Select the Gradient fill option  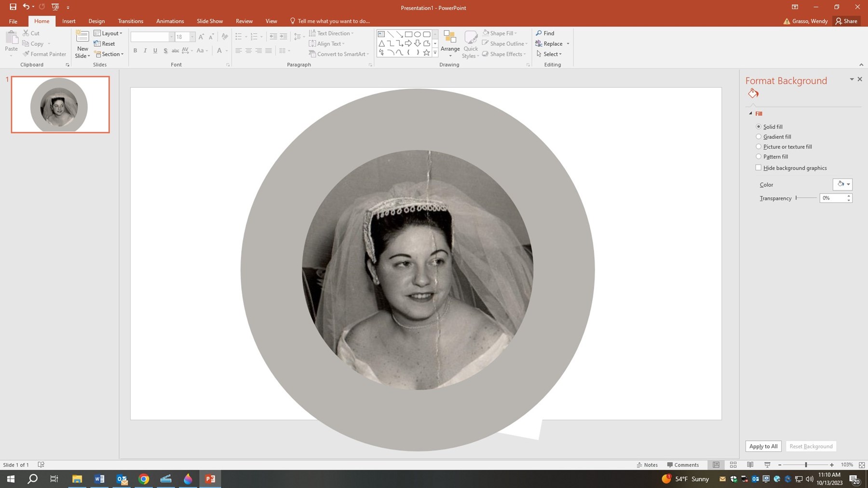pyautogui.click(x=759, y=136)
